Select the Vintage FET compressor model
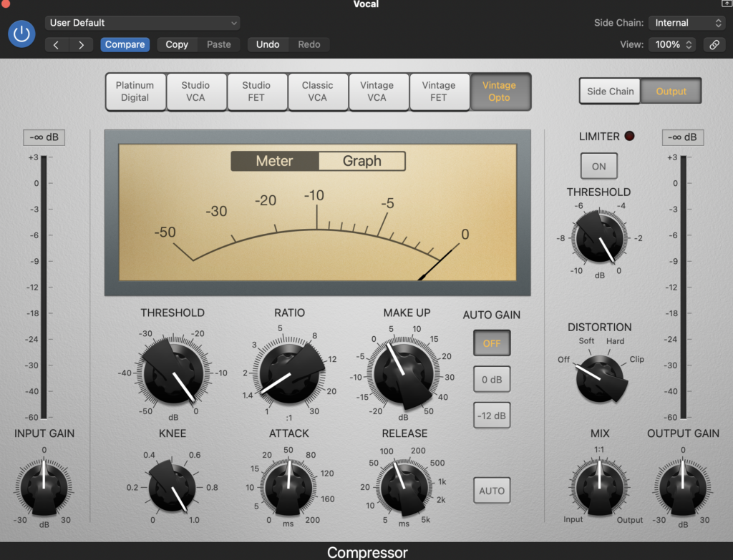The width and height of the screenshot is (733, 560). tap(438, 92)
